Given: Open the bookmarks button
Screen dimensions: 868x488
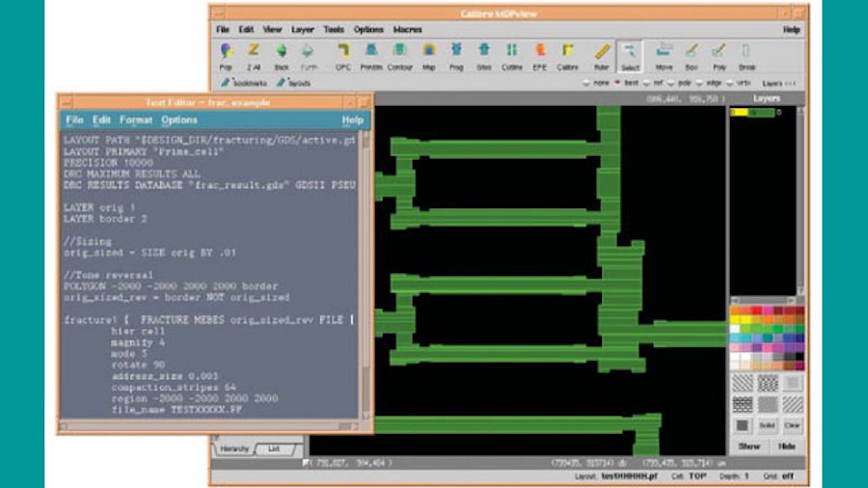Looking at the screenshot, I should (x=244, y=83).
